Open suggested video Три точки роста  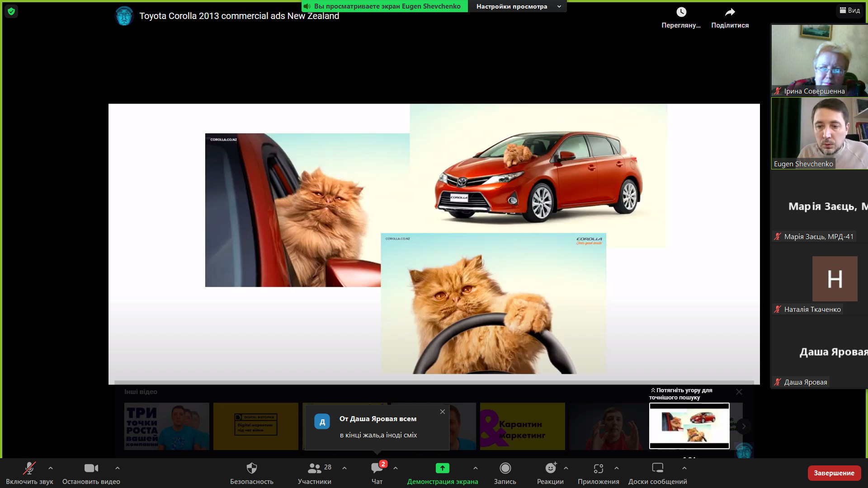[167, 426]
